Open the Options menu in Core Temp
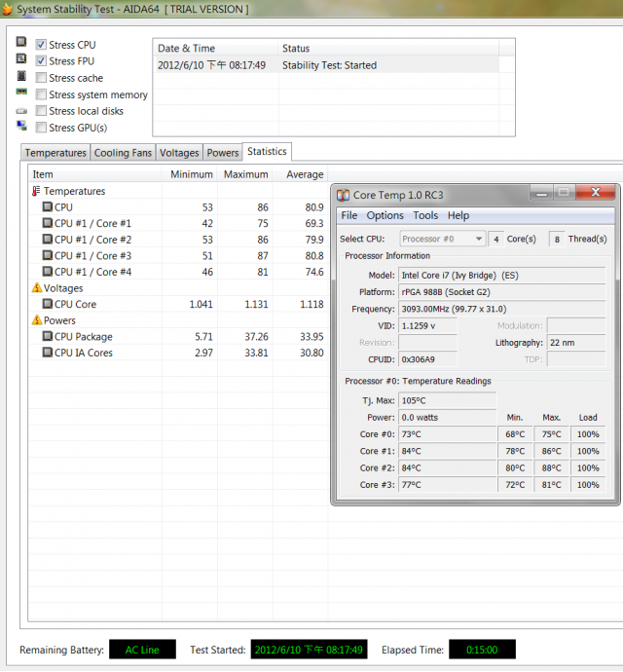The width and height of the screenshot is (623, 672). tap(385, 215)
